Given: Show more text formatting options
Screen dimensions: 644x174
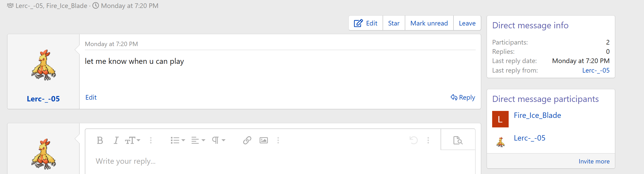Looking at the screenshot, I should click(x=151, y=140).
